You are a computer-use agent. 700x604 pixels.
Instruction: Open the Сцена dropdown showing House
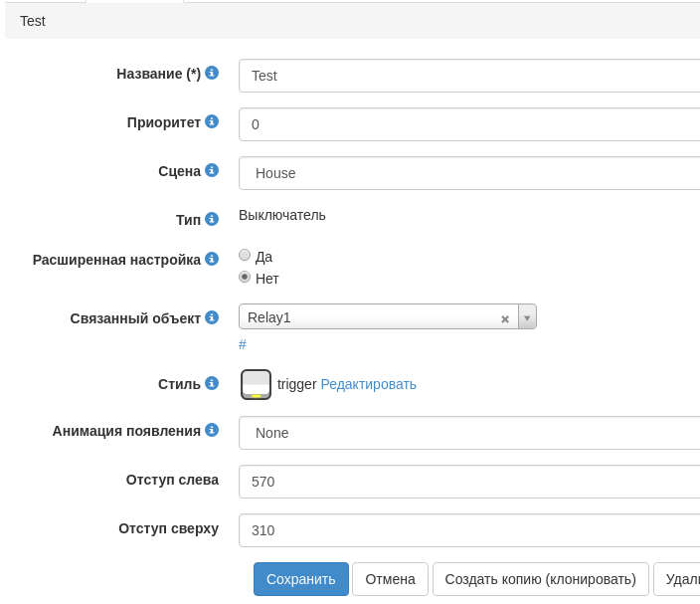click(x=469, y=173)
